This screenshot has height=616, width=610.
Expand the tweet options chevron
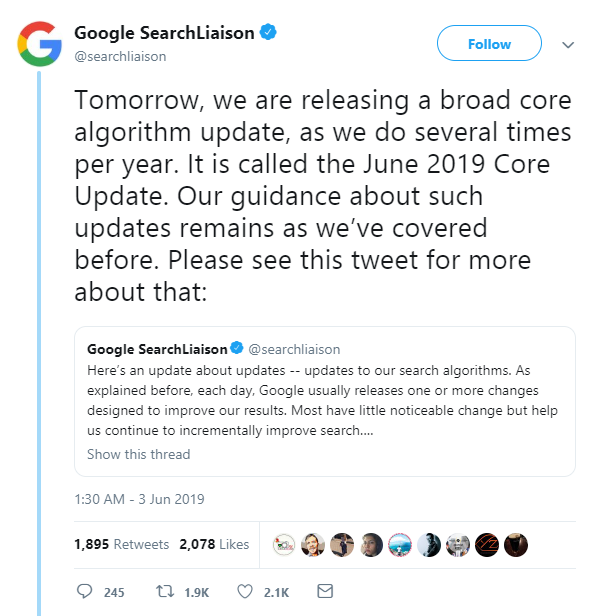pyautogui.click(x=568, y=45)
